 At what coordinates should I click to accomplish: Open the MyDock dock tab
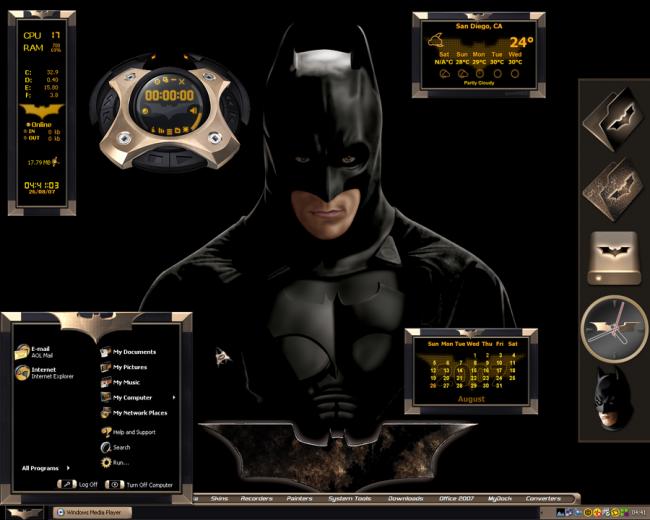click(500, 498)
